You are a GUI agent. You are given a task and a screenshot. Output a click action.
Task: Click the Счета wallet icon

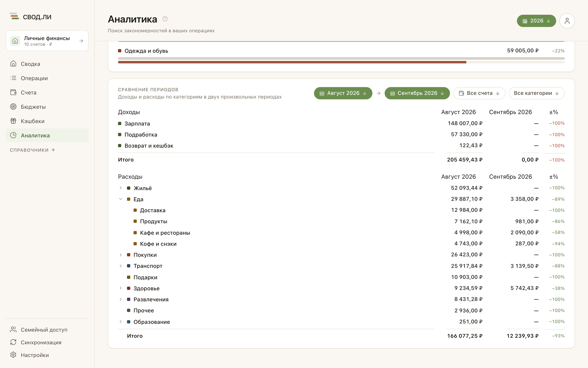(13, 92)
